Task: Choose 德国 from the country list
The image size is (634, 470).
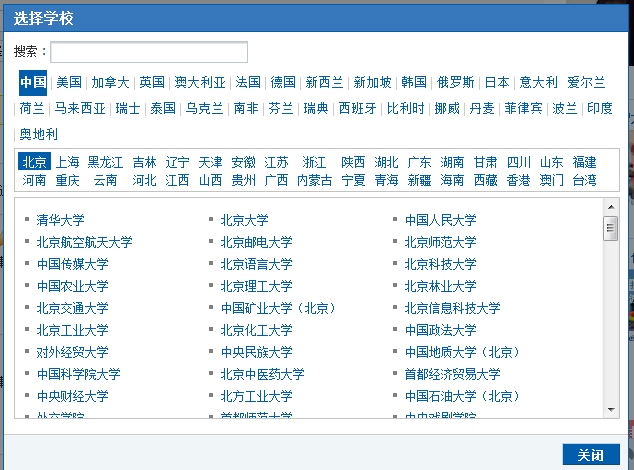Action: [283, 83]
